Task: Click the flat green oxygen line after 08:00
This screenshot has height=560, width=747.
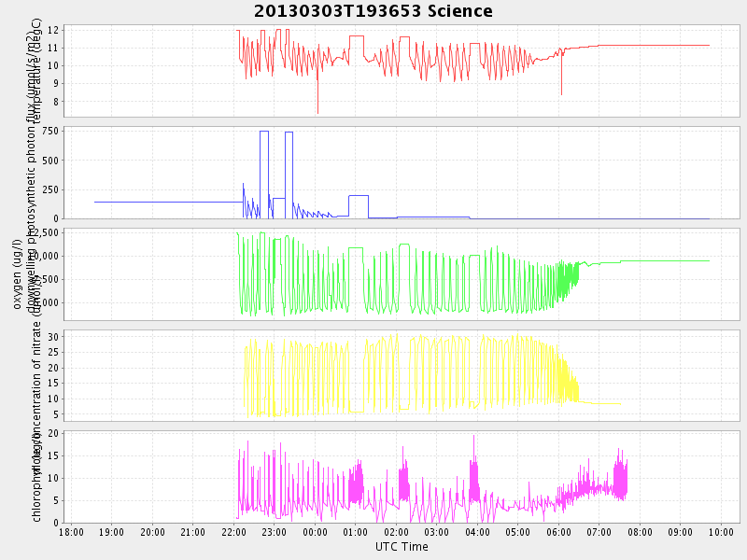Action: coord(672,260)
